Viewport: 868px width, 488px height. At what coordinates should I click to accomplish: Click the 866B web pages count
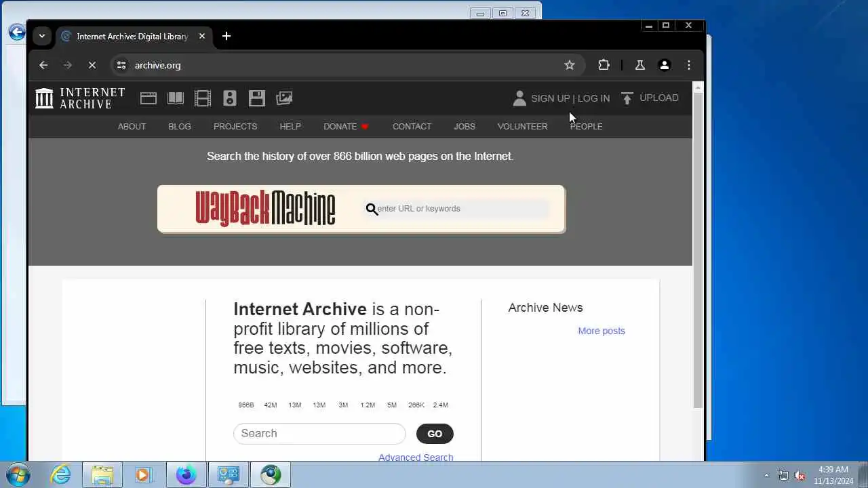[x=246, y=405]
